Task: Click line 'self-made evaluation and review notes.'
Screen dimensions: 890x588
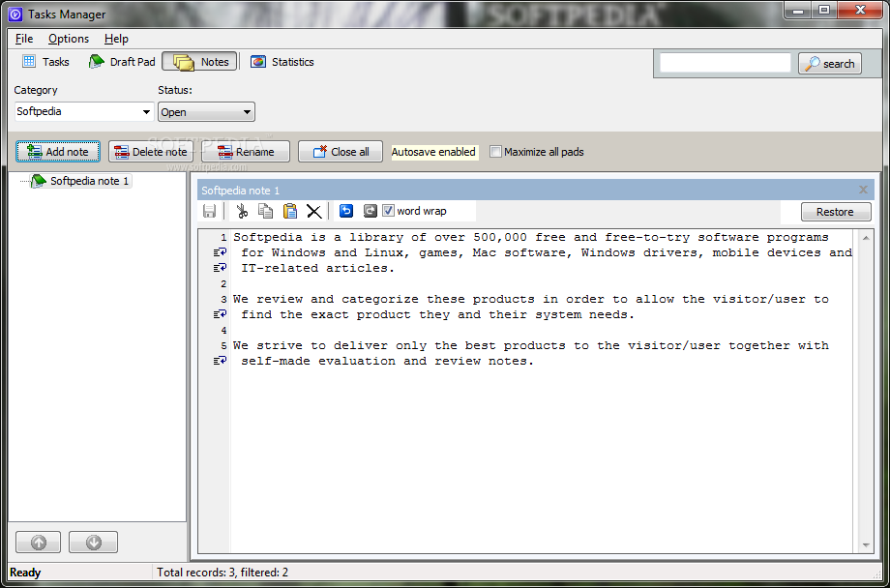Action: (x=388, y=361)
